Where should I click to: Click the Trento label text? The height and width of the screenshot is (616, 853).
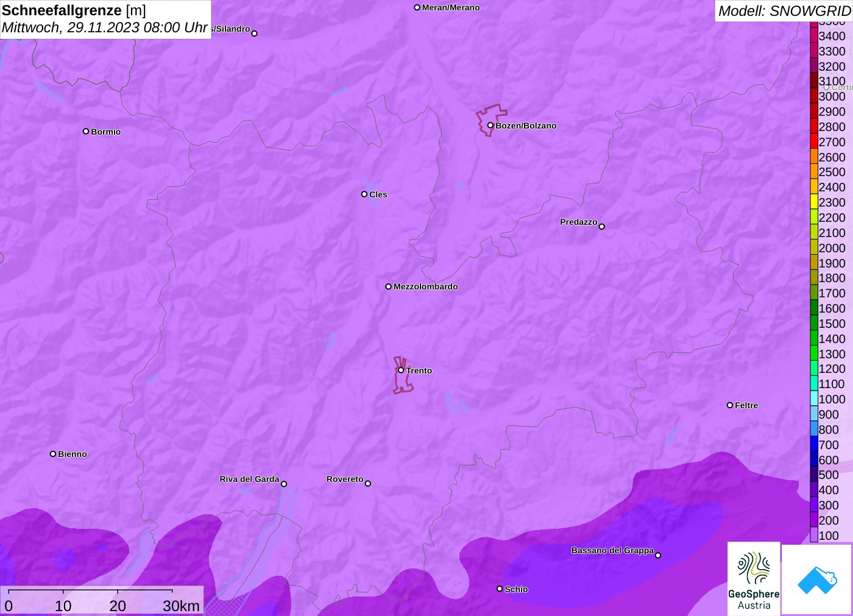click(419, 370)
